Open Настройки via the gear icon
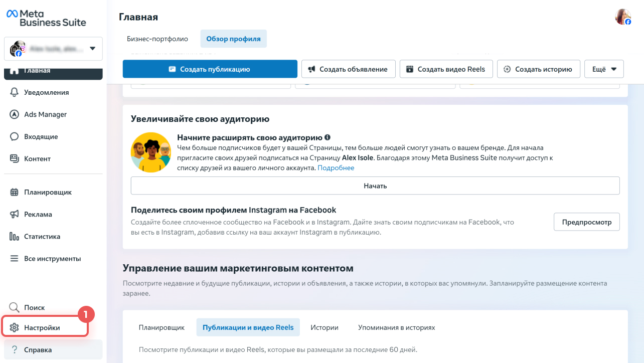 click(x=15, y=327)
